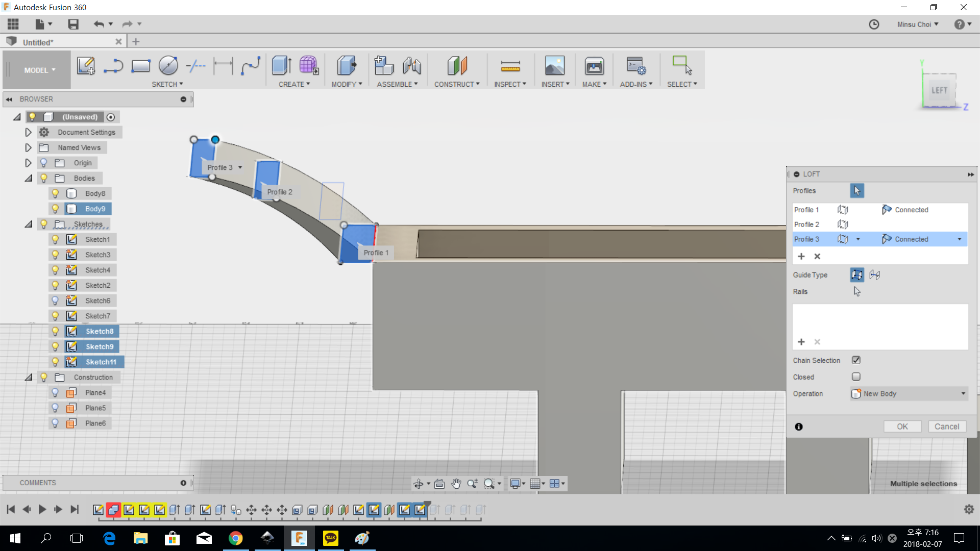Open the Operation New Body dropdown
Screen dimensions: 980x551
(909, 393)
